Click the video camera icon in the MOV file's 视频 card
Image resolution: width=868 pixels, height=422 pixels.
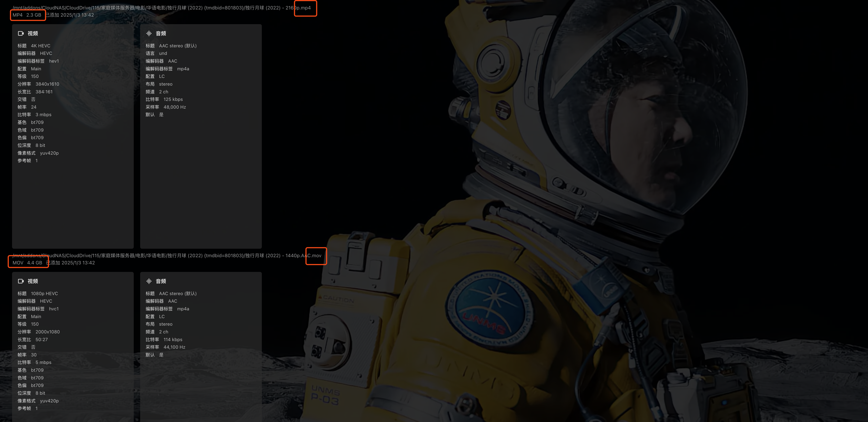(21, 281)
